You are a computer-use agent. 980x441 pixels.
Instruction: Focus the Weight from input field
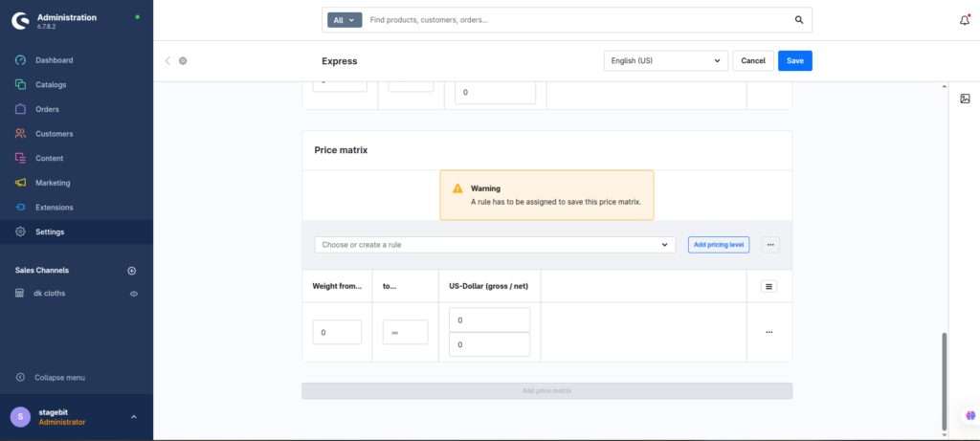tap(337, 332)
